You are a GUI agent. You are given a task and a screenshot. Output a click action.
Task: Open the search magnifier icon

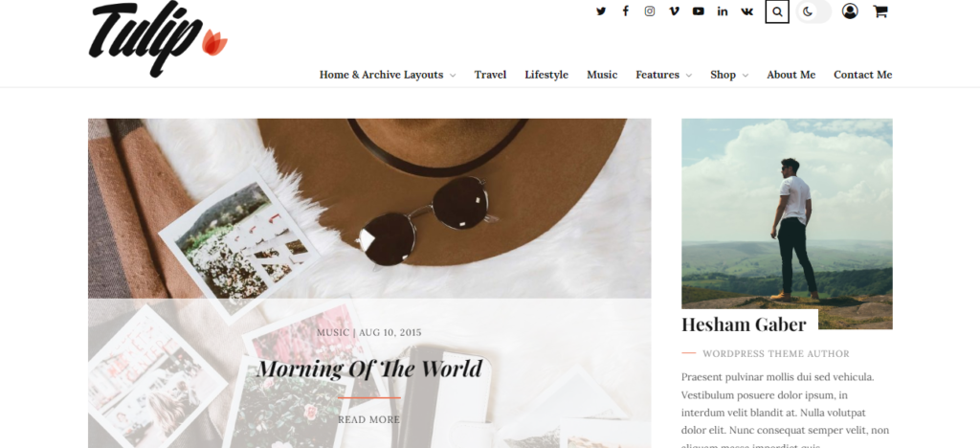[x=777, y=11]
